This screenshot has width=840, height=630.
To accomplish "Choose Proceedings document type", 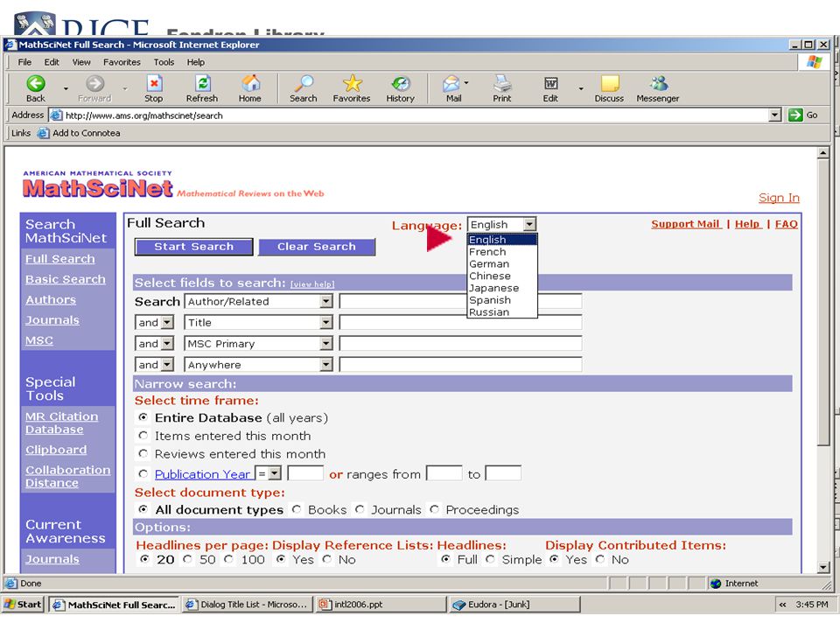I will click(x=435, y=509).
